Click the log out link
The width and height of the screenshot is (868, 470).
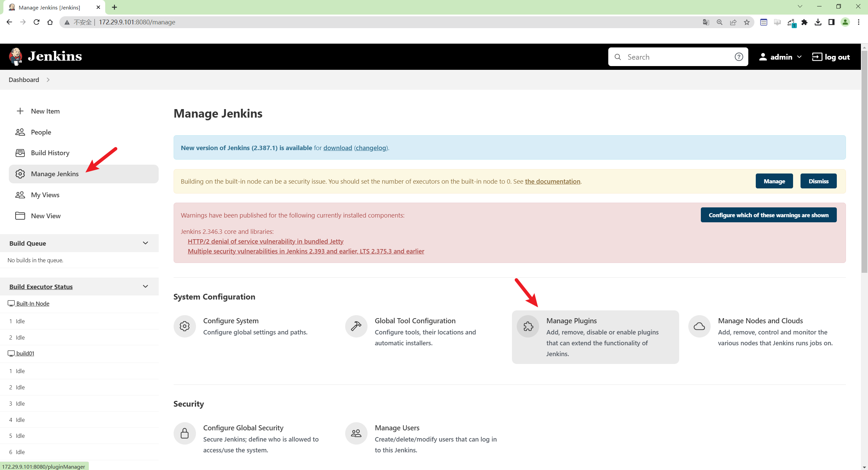[831, 57]
